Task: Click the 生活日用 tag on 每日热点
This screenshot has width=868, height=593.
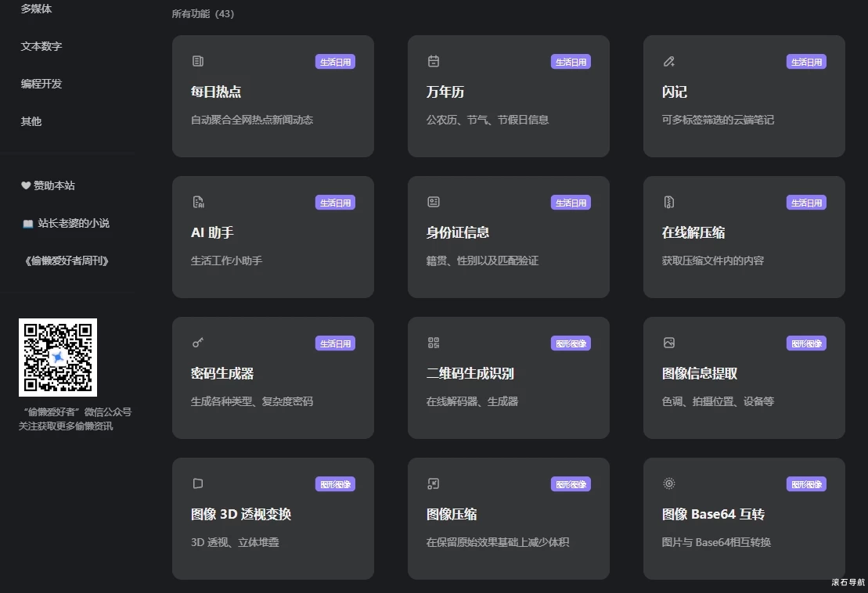Action: (x=335, y=61)
